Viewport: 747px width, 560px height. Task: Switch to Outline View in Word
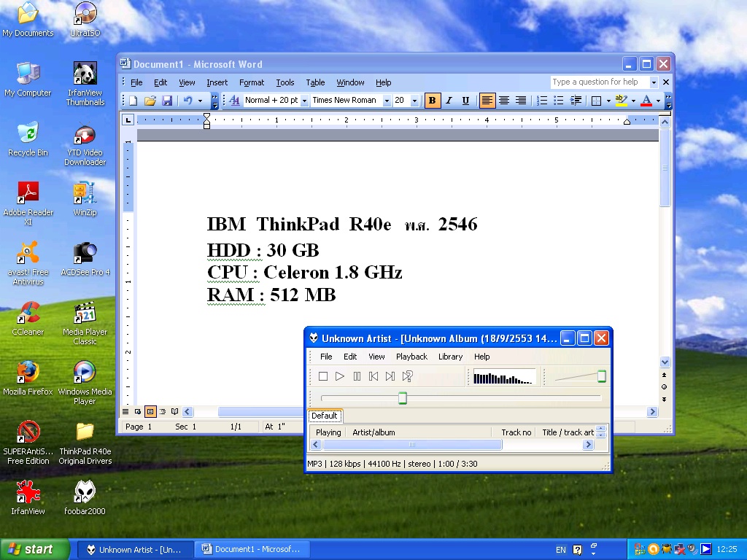pos(163,411)
